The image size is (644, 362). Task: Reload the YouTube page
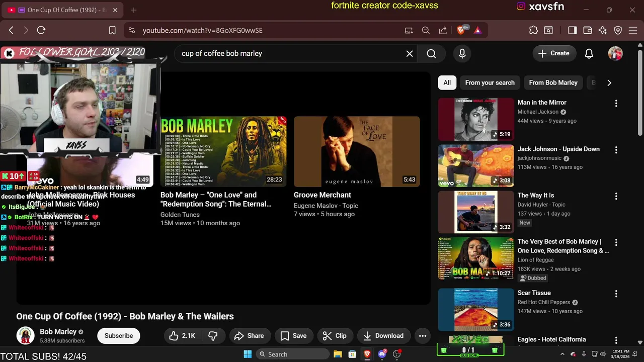point(41,30)
